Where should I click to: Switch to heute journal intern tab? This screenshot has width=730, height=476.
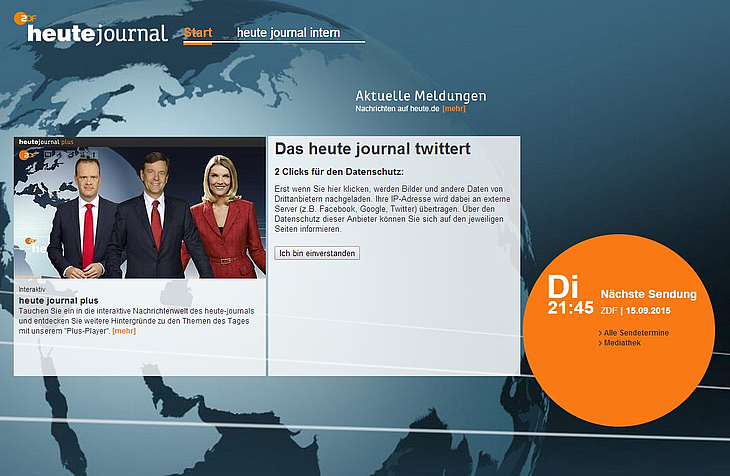coord(288,33)
